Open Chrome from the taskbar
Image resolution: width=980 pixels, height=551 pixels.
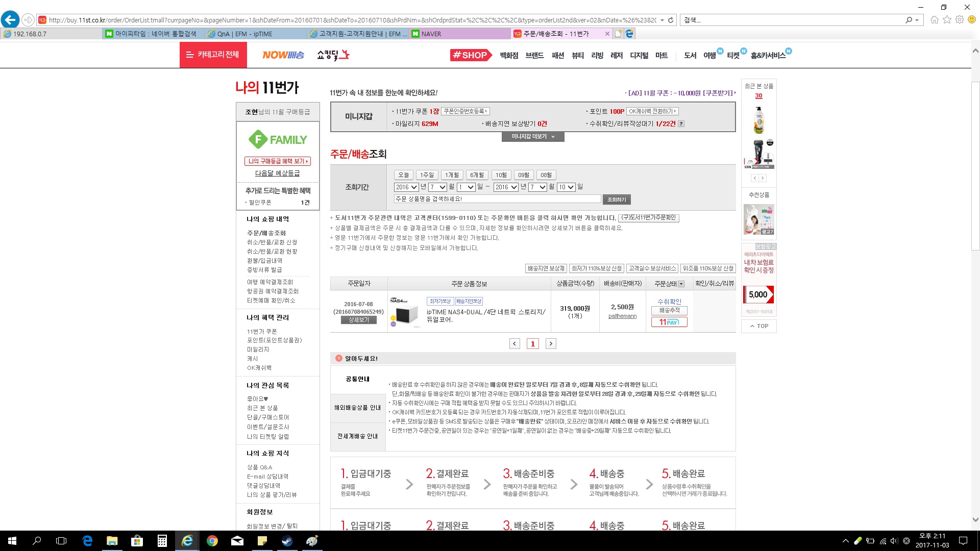point(212,541)
